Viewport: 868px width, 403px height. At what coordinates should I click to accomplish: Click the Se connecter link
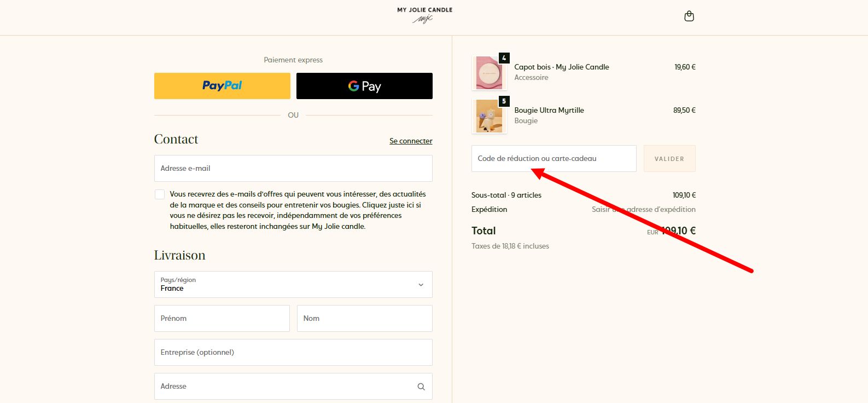411,141
